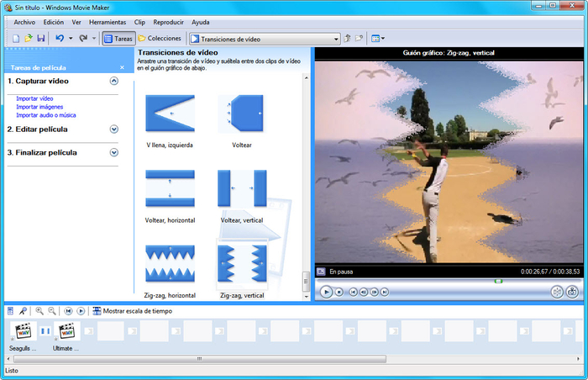Image resolution: width=588 pixels, height=380 pixels.
Task: Select the Voltear transition thumbnail
Action: point(242,113)
